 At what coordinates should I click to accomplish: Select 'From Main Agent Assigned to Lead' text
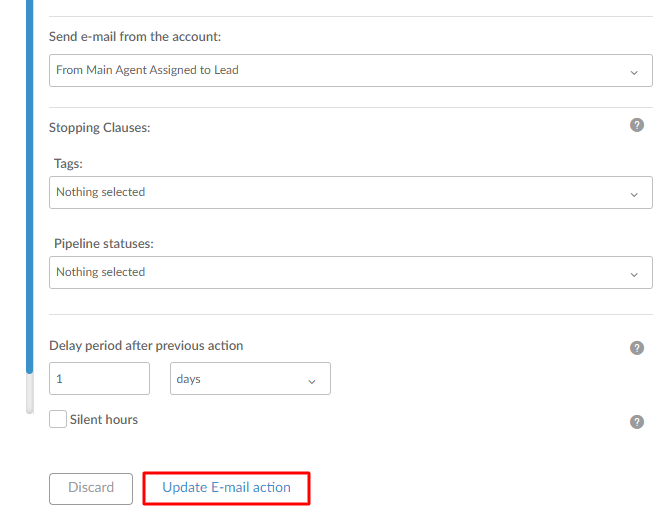(147, 70)
